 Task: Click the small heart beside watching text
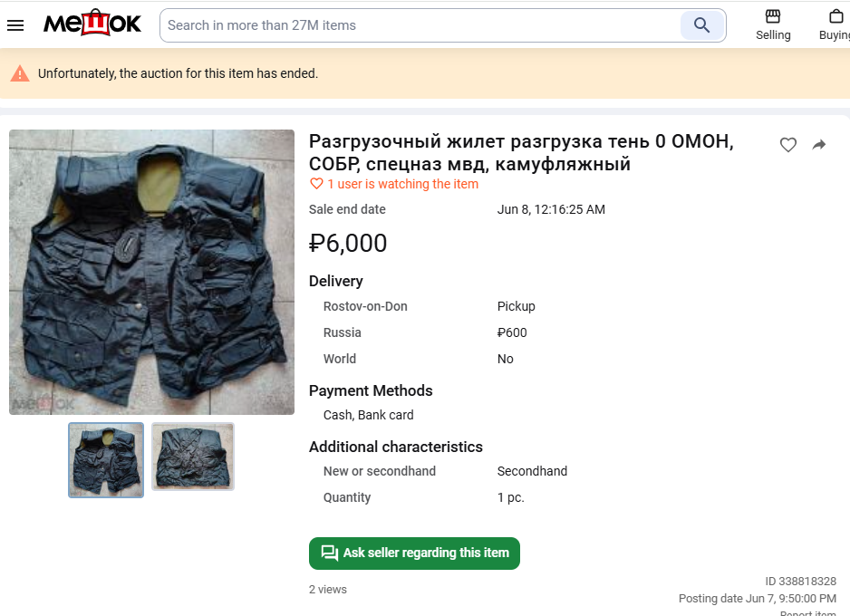click(x=316, y=184)
